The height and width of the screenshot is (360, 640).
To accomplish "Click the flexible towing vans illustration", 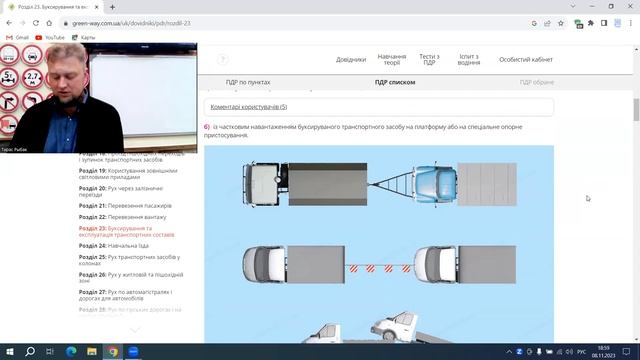I will pyautogui.click(x=379, y=264).
